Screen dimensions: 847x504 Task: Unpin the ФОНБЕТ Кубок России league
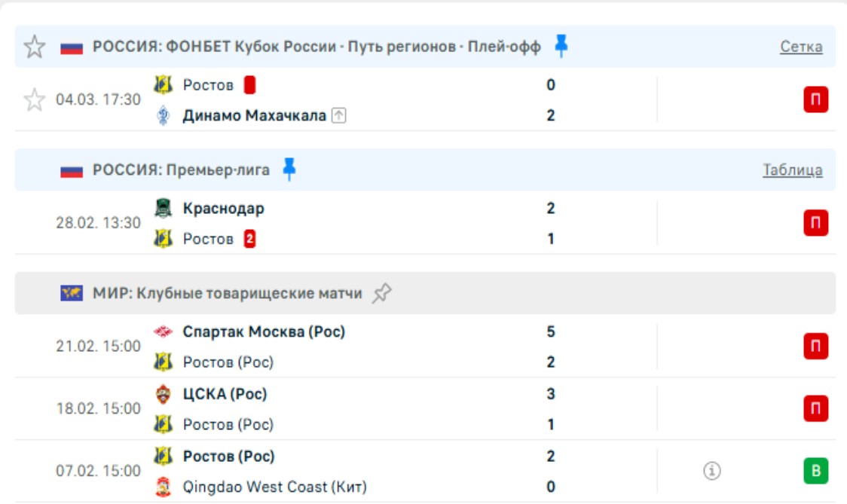(561, 46)
